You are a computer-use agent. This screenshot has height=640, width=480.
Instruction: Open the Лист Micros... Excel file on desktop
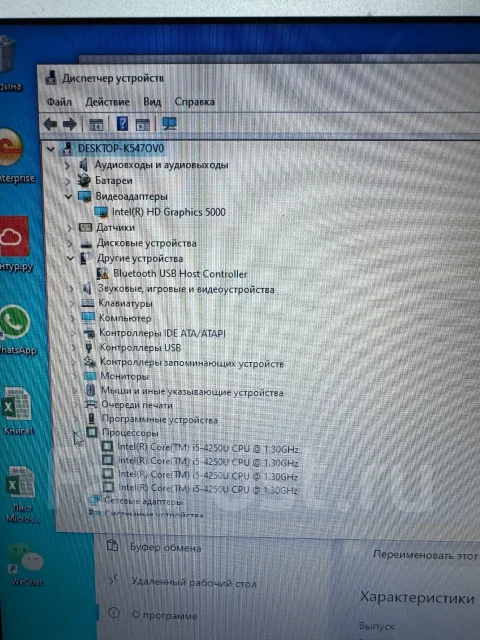[x=22, y=494]
